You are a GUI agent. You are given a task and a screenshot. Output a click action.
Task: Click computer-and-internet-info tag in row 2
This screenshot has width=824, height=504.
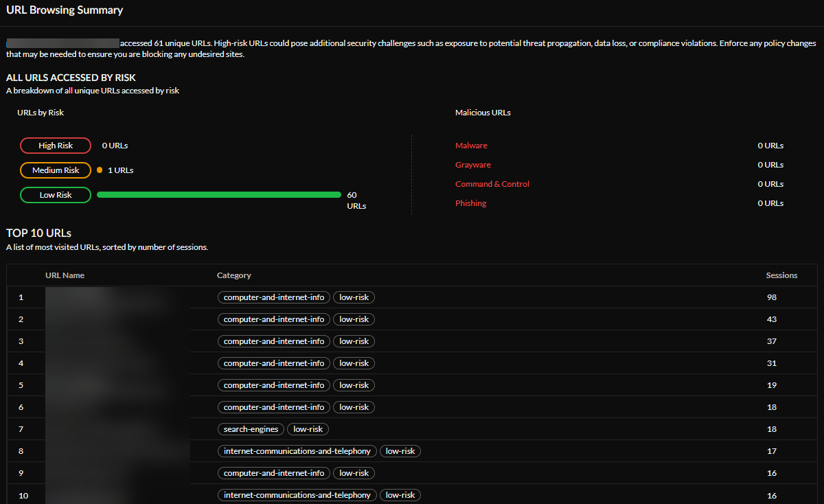click(x=274, y=319)
